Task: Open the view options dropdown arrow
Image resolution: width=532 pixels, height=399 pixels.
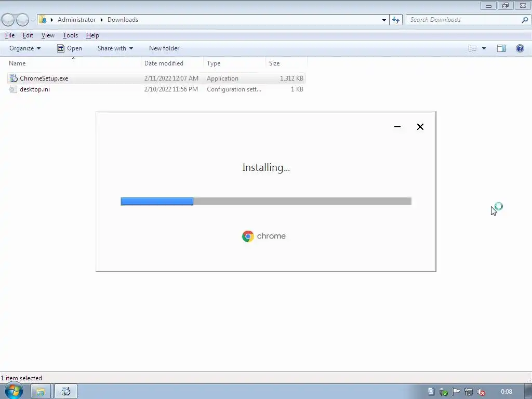Action: (484, 48)
